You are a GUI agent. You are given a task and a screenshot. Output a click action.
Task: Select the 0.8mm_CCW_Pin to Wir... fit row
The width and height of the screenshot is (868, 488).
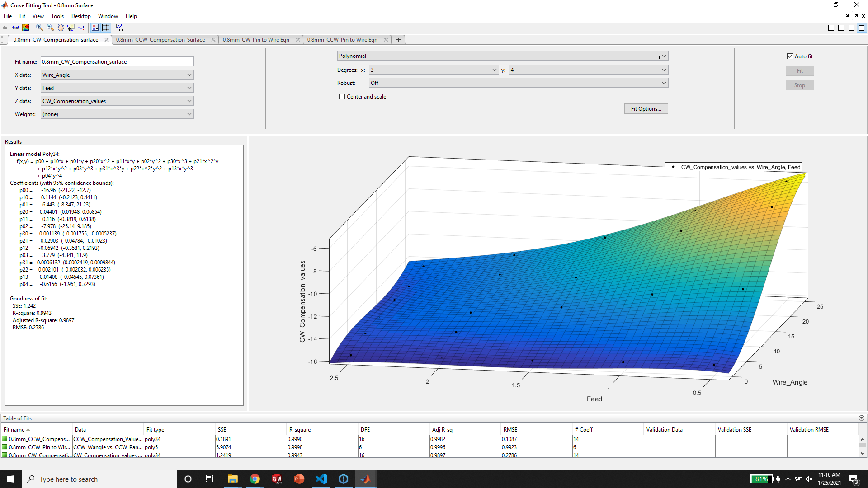click(x=429, y=447)
